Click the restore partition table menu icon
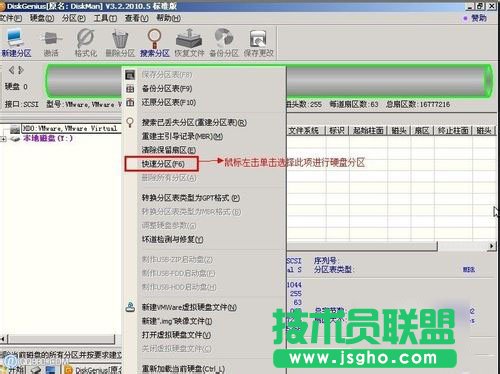Viewport: 500px width, 374px height. (x=130, y=102)
